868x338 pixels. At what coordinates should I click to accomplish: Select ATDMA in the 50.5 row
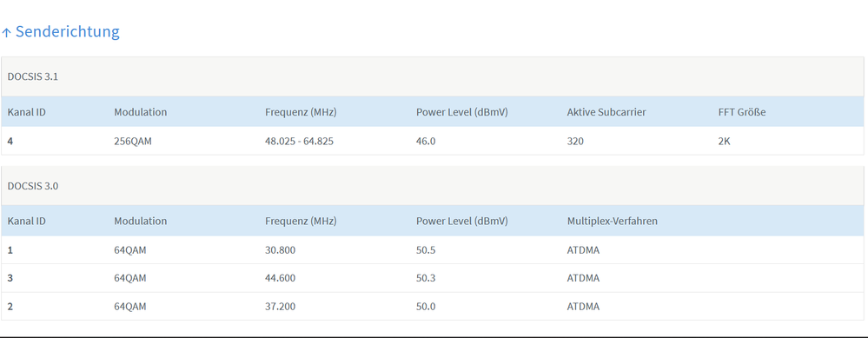pos(584,250)
